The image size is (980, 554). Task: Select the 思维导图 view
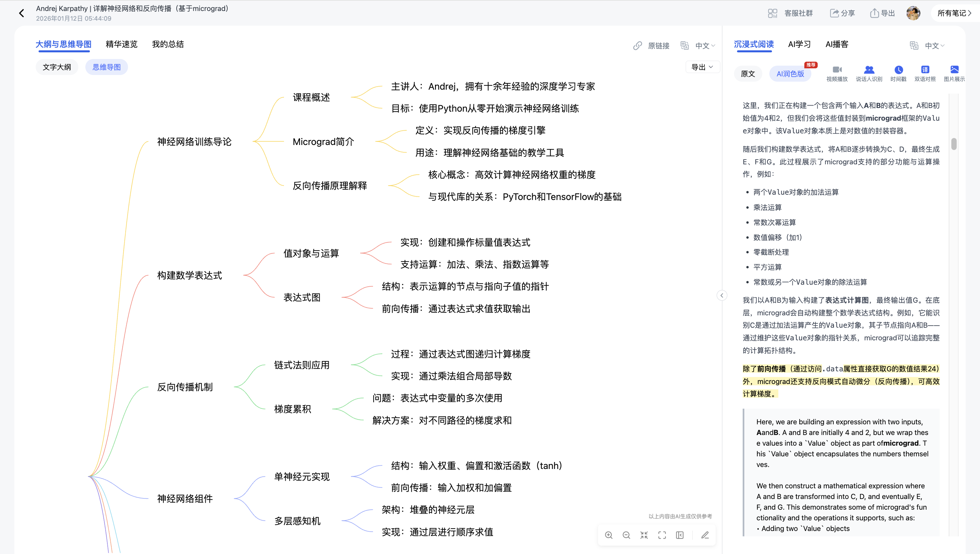(107, 67)
